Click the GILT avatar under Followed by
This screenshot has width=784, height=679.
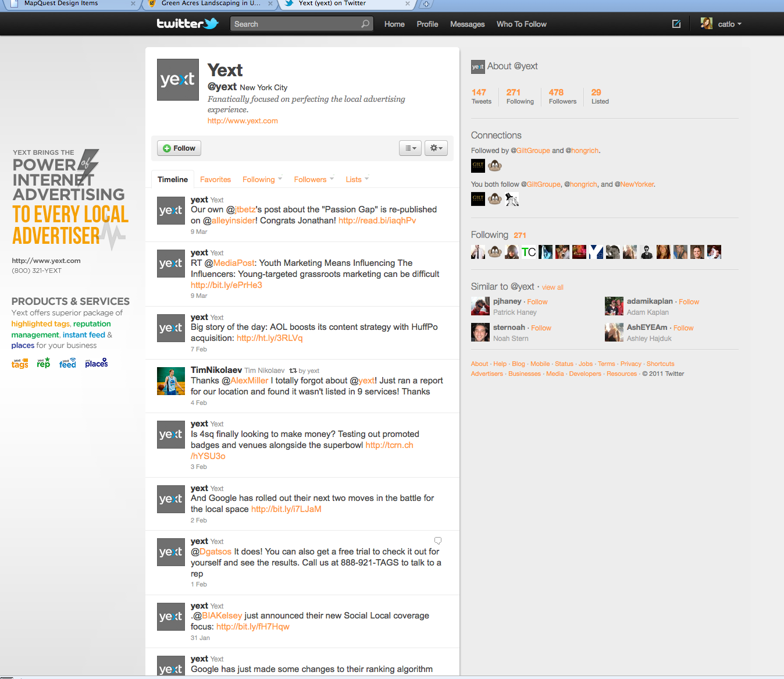click(477, 166)
